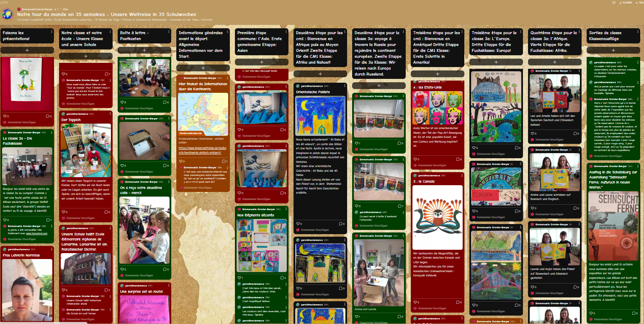Screen dimensions: 644x324
Task: Open three-dot menu on 'Der Teppich' post
Action: [110, 113]
